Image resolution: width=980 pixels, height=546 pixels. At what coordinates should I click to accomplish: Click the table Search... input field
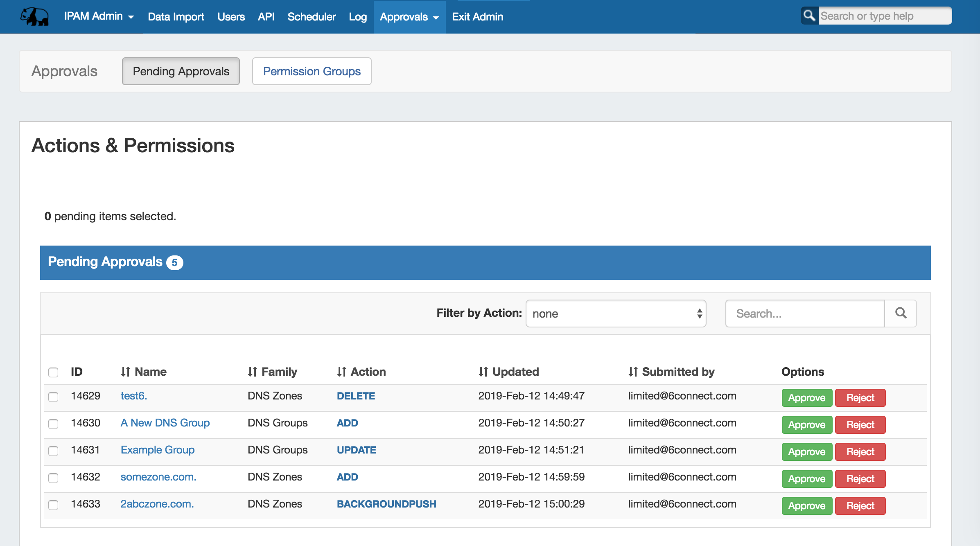pyautogui.click(x=805, y=314)
